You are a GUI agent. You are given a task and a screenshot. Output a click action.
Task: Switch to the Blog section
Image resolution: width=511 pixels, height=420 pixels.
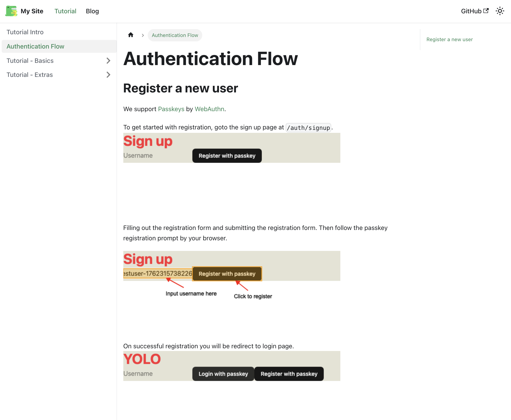92,11
